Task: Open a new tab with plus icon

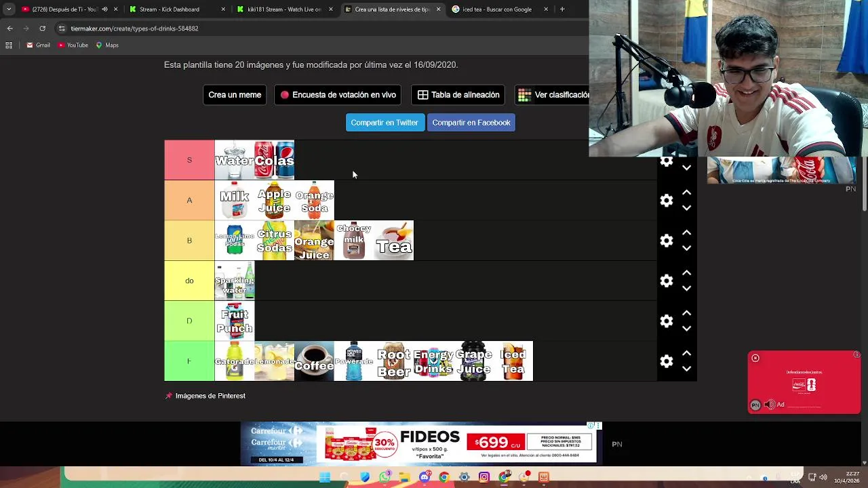Action: [562, 9]
